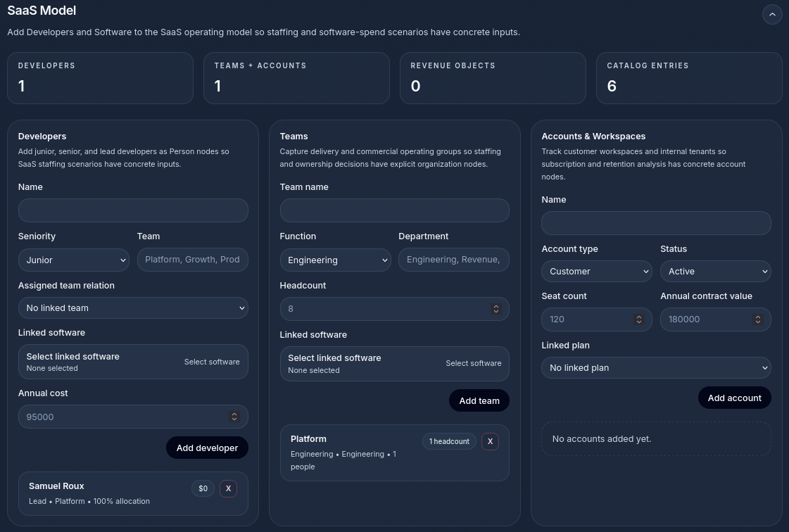This screenshot has height=532, width=789.
Task: Open the Linked plan dropdown
Action: pyautogui.click(x=656, y=367)
